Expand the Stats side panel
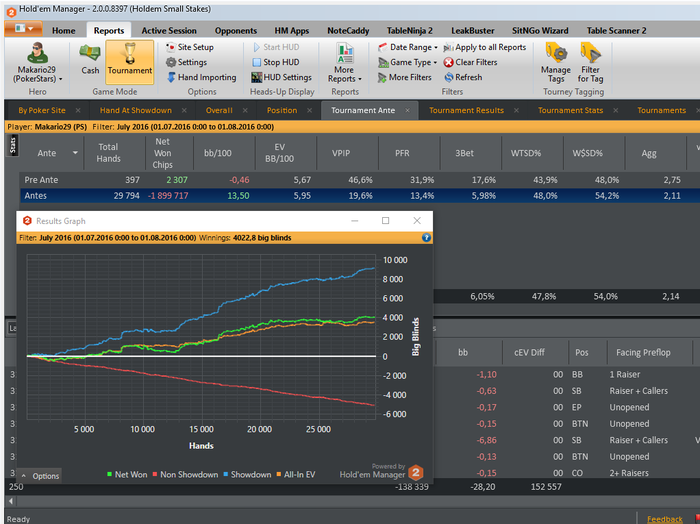Screen dimensions: 700x524 [12, 145]
